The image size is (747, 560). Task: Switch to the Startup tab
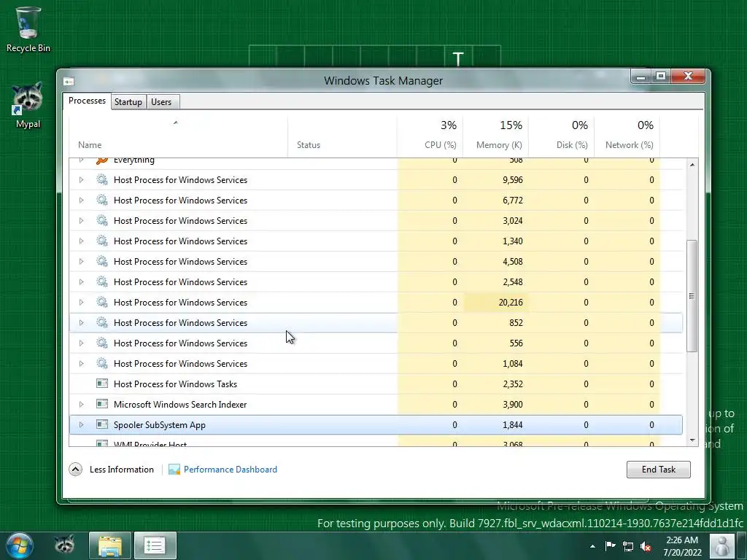click(x=128, y=102)
